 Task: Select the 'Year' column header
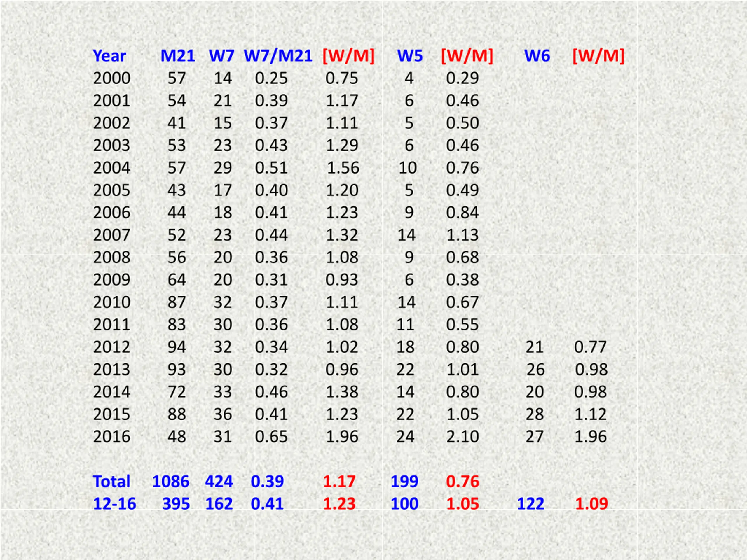pos(109,56)
